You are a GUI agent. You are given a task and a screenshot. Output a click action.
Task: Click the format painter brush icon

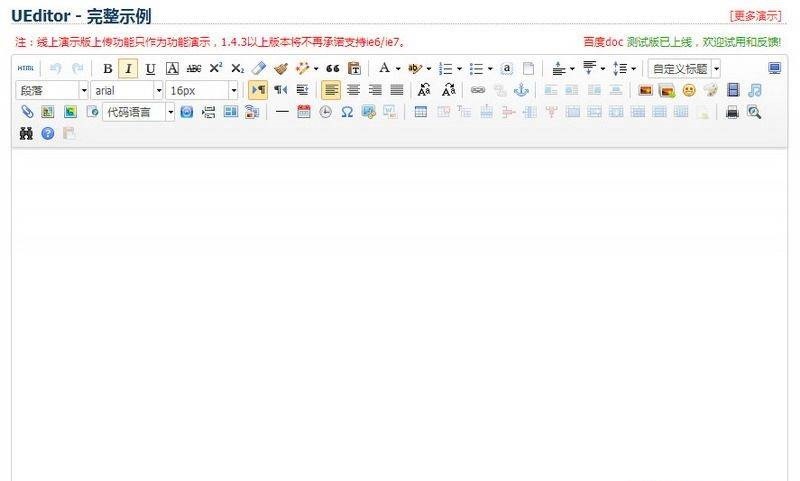click(x=281, y=69)
